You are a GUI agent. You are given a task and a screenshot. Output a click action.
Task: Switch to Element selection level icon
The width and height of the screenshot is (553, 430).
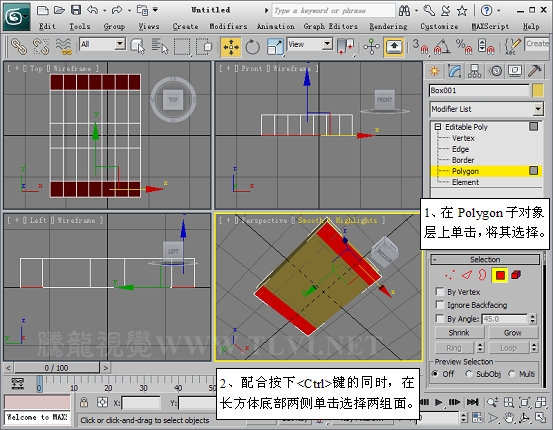516,275
